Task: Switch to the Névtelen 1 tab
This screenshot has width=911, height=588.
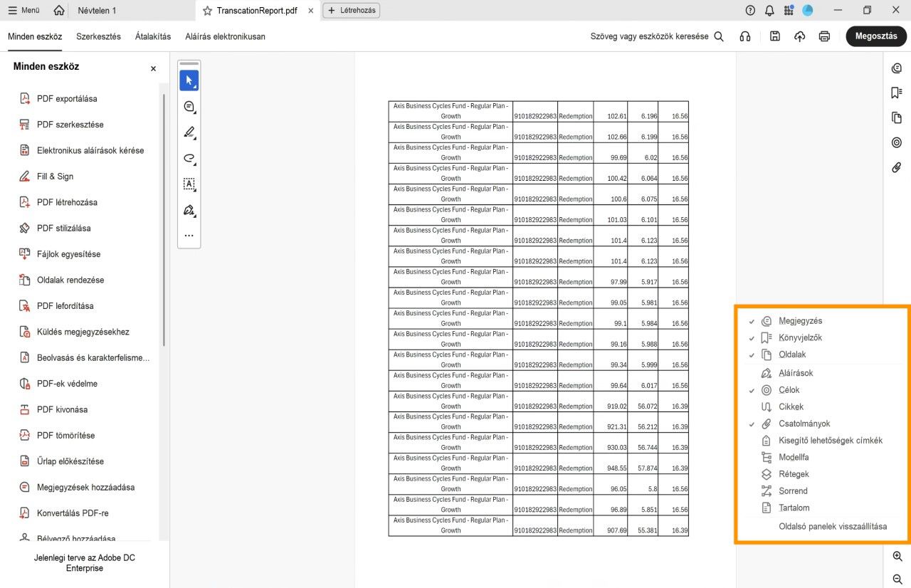Action: tap(97, 11)
